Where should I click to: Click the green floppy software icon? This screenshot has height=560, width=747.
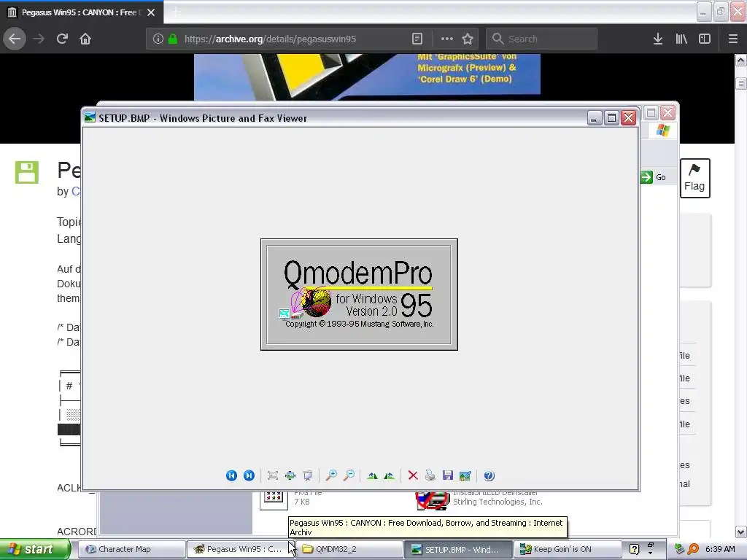[27, 172]
